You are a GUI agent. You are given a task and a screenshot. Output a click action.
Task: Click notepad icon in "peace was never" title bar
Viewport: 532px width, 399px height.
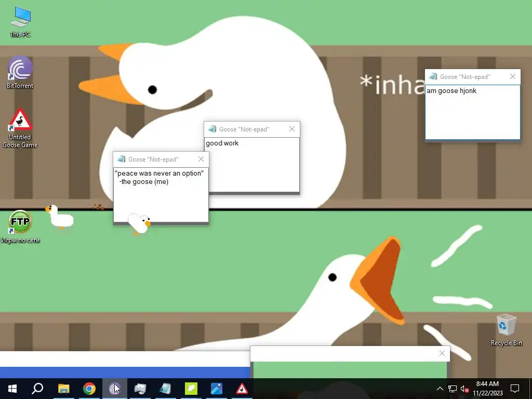click(121, 159)
